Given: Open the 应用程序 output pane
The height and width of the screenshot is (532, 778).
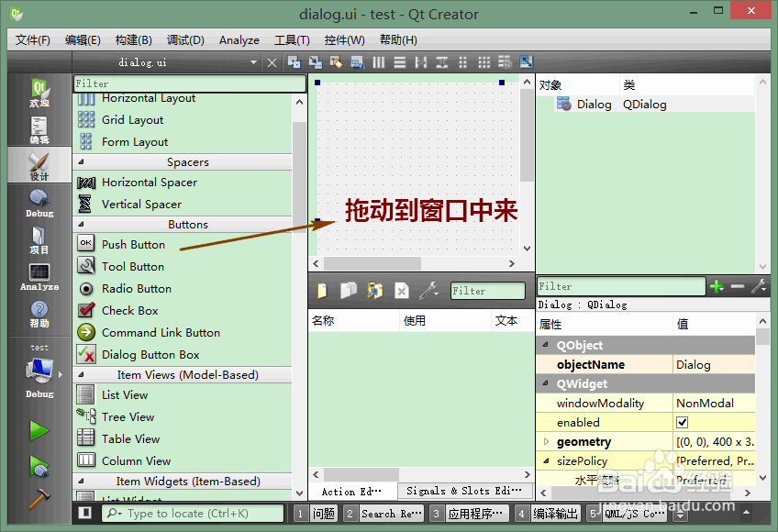Looking at the screenshot, I should [x=470, y=514].
